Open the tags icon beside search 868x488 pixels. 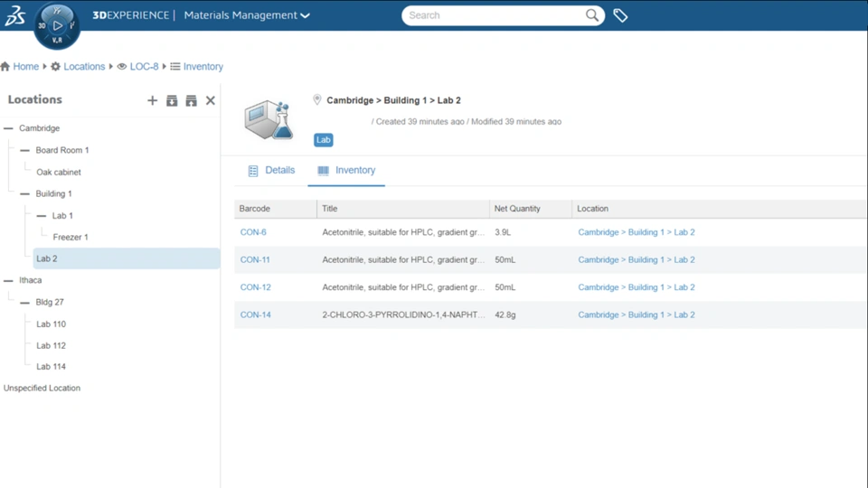[620, 15]
